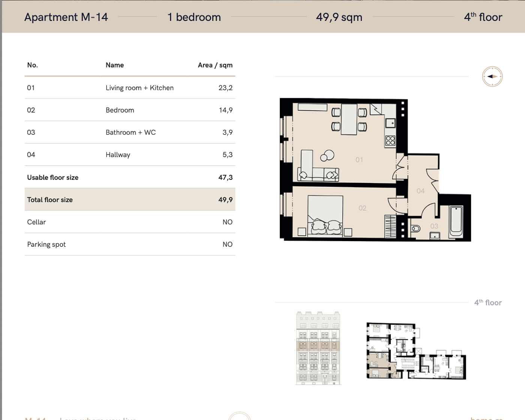Screen dimensions: 525x420
Task: Click table row number '02'
Action: [x=31, y=110]
